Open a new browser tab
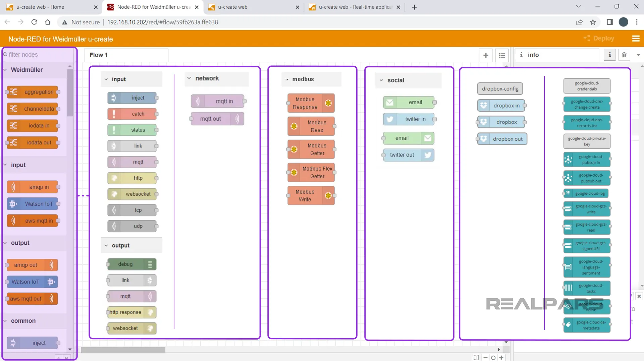The width and height of the screenshot is (644, 362). tap(414, 7)
